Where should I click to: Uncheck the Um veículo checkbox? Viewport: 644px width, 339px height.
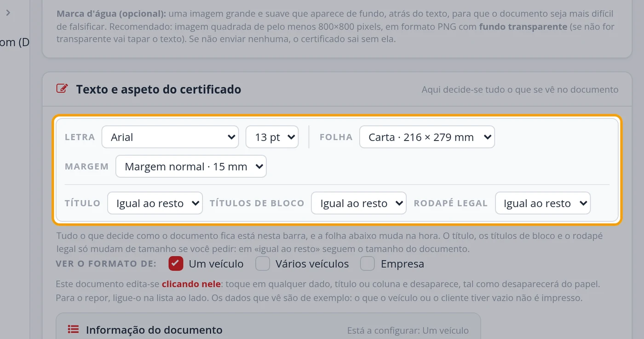pos(176,264)
